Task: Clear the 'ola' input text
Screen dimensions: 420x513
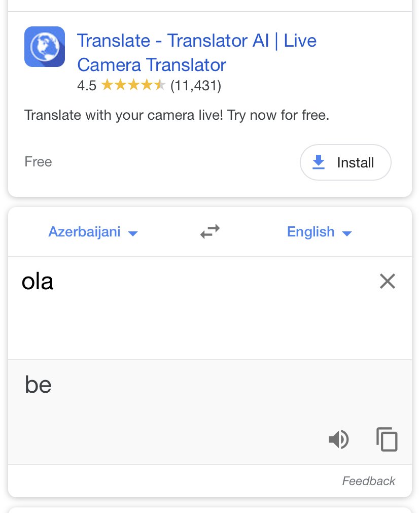Action: coord(388,281)
